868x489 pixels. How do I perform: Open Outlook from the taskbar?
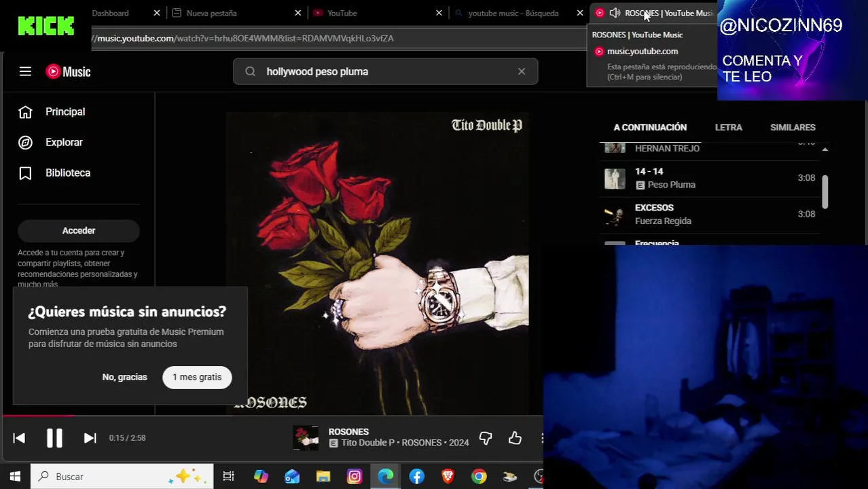[292, 477]
